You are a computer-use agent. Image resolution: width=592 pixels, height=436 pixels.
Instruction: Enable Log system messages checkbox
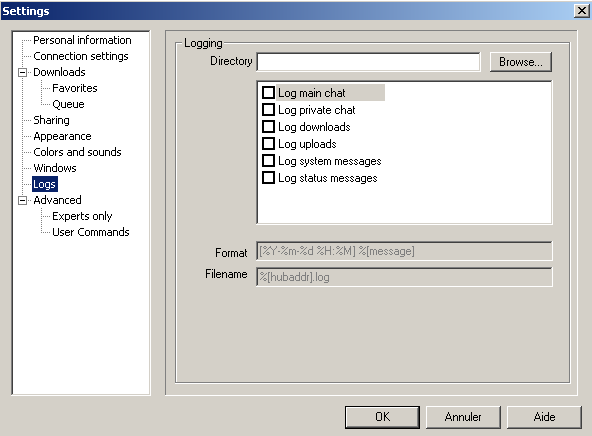[268, 160]
